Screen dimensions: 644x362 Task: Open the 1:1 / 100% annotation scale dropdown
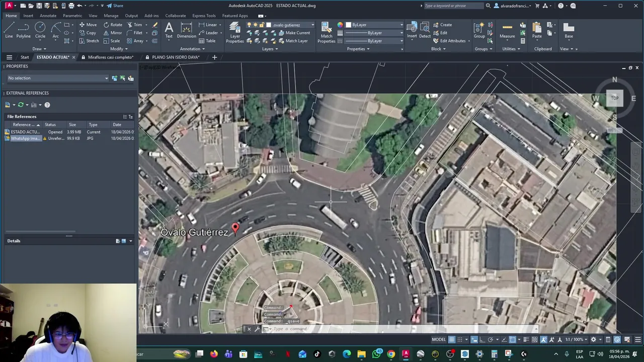(575, 339)
